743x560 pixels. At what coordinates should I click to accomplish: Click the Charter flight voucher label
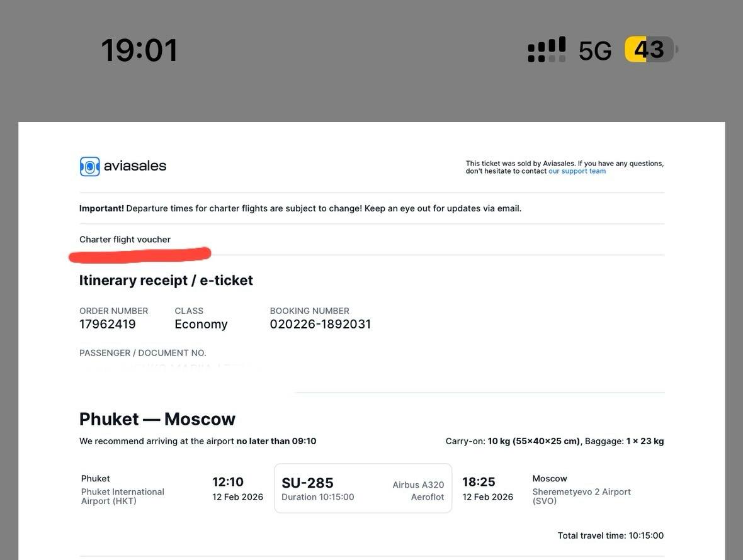[x=125, y=239]
